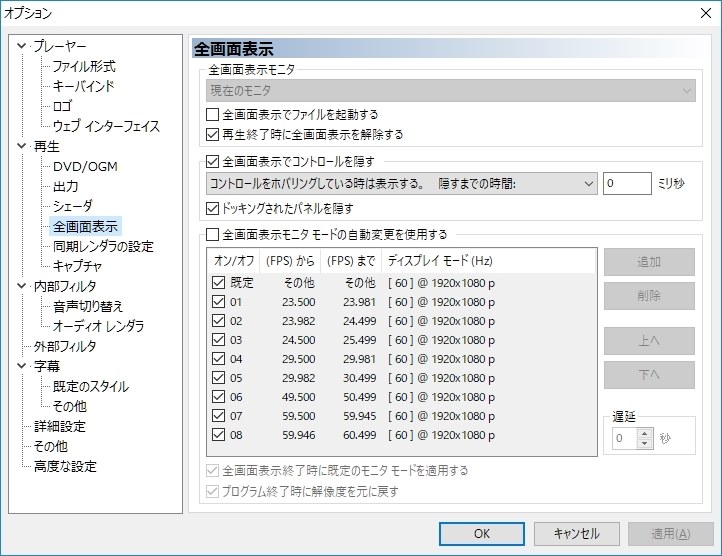Collapse the 字幕 tree node
The height and width of the screenshot is (556, 722).
(x=21, y=366)
